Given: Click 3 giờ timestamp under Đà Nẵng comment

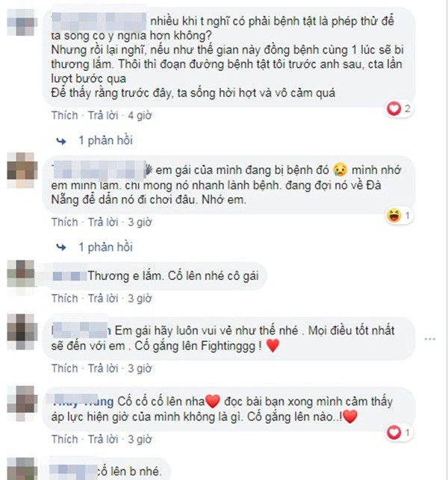Looking at the screenshot, I should click(140, 222).
